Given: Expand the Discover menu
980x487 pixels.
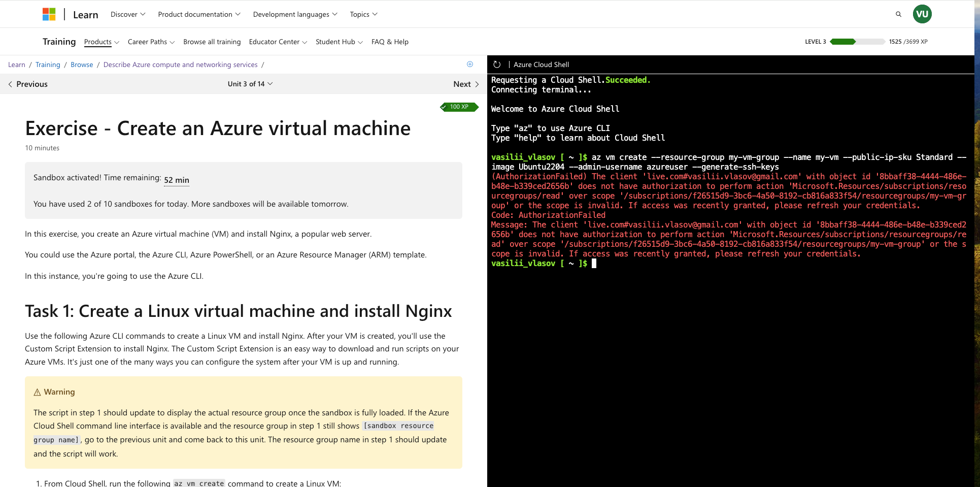Looking at the screenshot, I should point(128,14).
